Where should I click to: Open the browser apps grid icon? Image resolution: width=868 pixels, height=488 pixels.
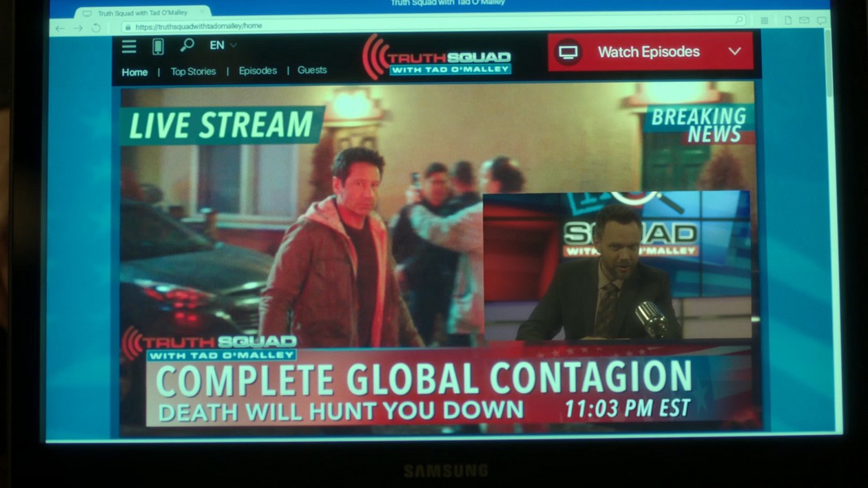765,21
